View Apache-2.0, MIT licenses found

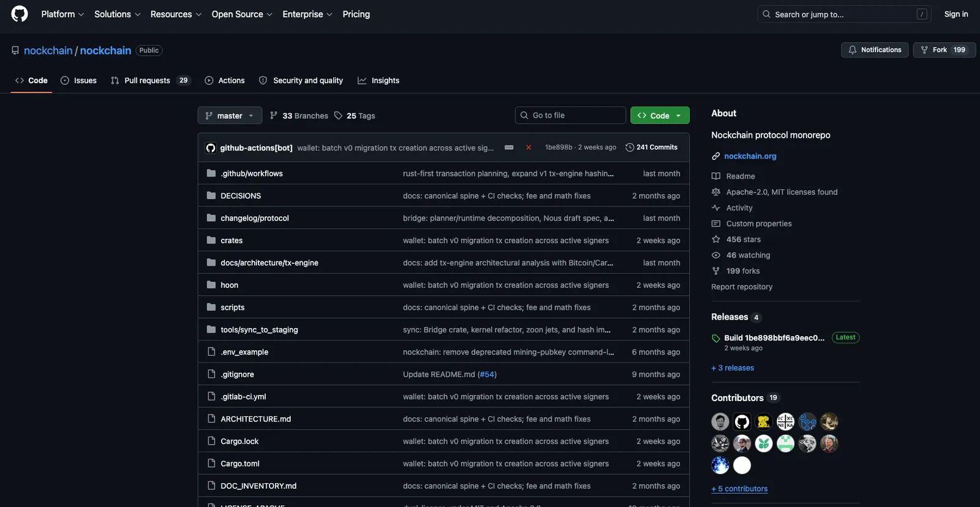click(x=782, y=192)
